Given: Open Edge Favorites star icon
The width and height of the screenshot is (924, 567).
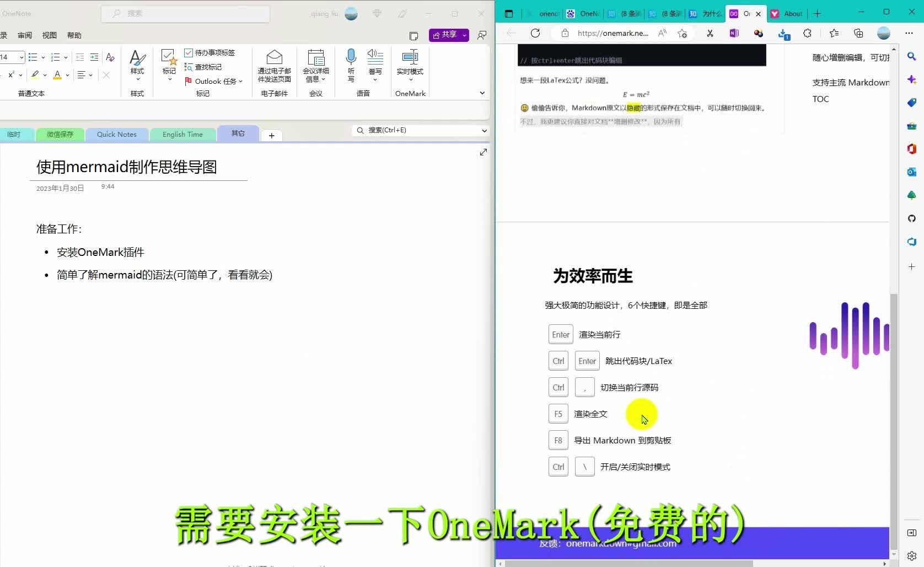Looking at the screenshot, I should (x=834, y=33).
